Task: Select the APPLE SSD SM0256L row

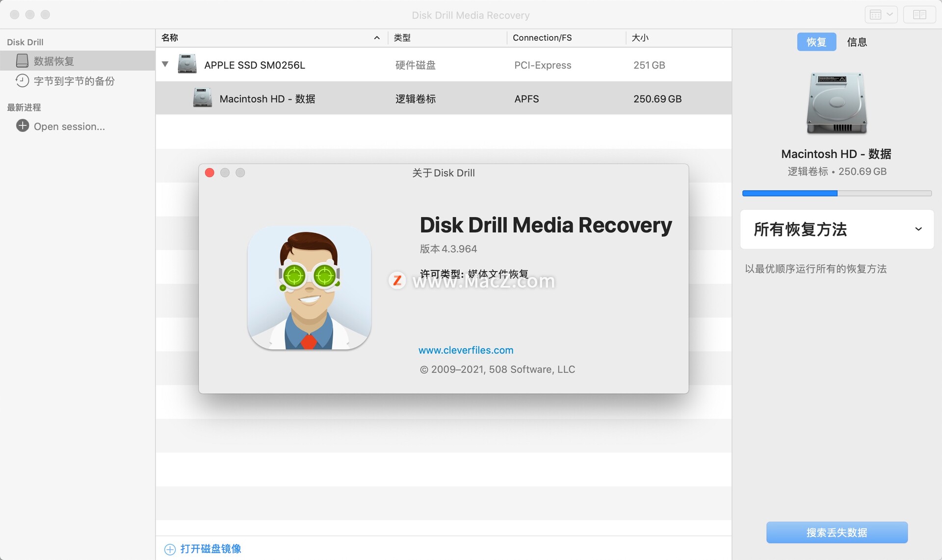Action: click(x=444, y=65)
